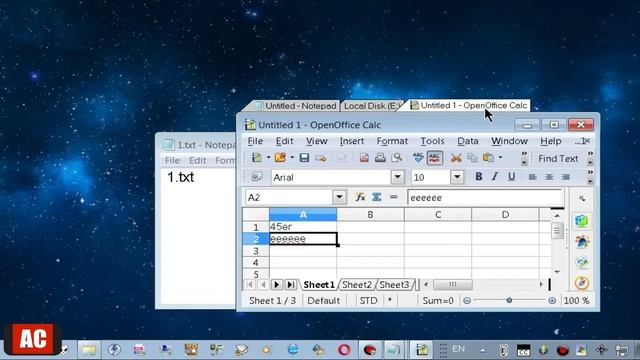Expand standard toolbar overflow chevron
Screen dimensions: 640x360
(524, 158)
